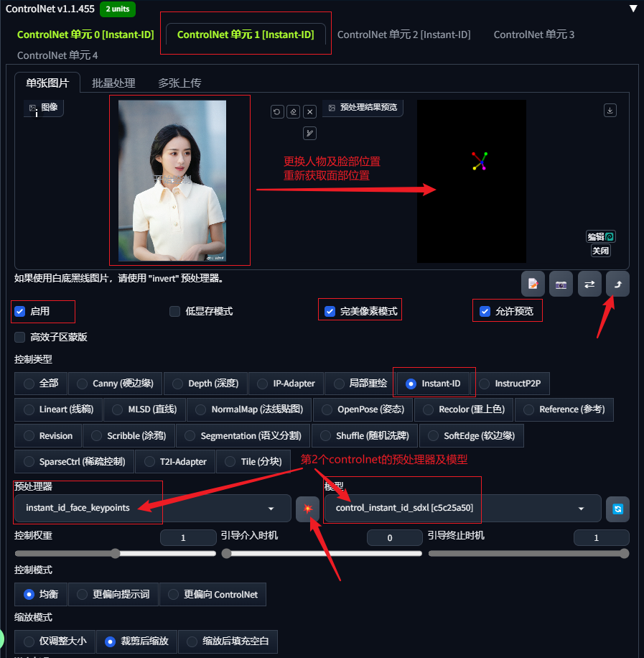Screen dimensions: 644x658
Task: Open new canvas notepad icon
Action: point(533,284)
